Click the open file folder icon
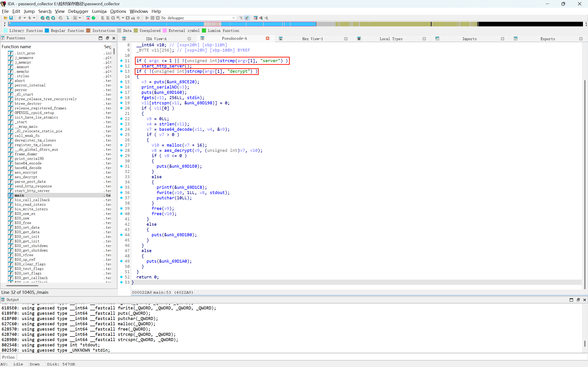This screenshot has width=588, height=367. point(5,18)
